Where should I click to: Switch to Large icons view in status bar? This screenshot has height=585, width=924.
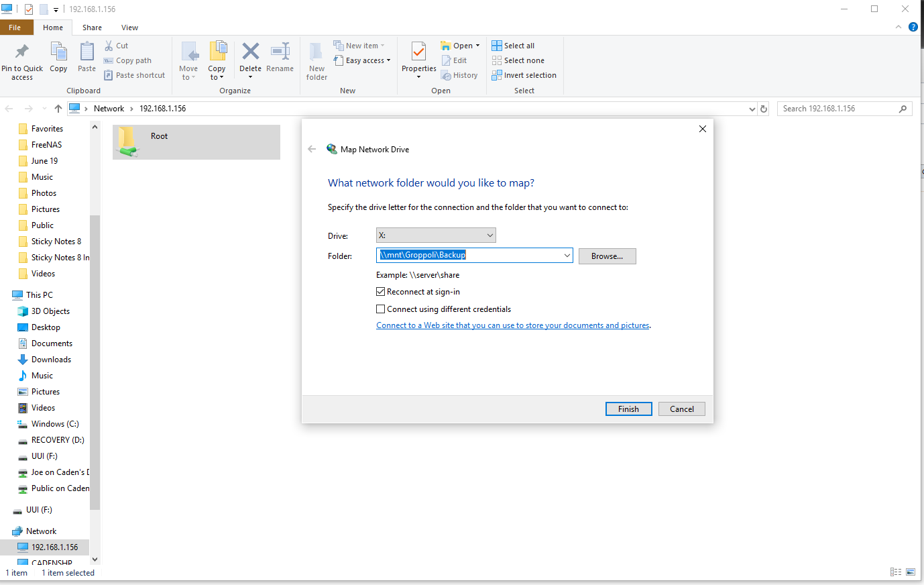911,572
